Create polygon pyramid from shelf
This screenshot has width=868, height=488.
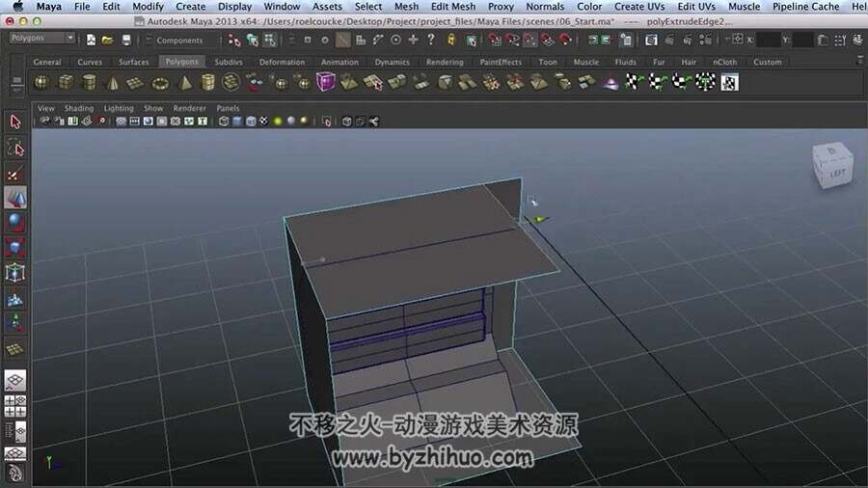185,83
